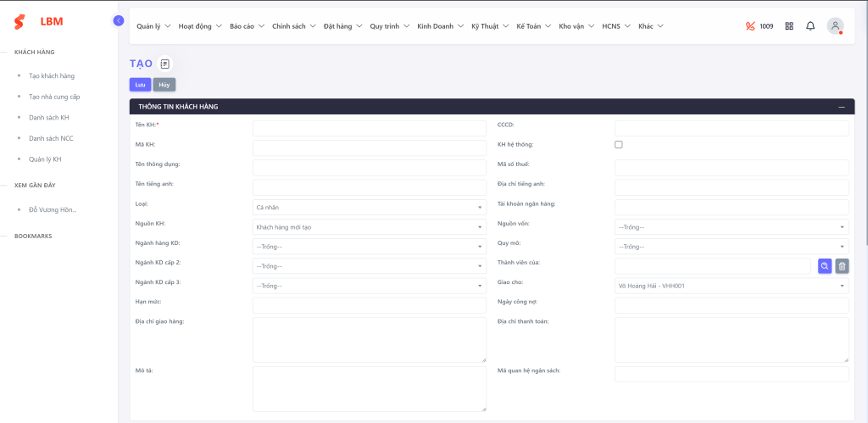The image size is (868, 423).
Task: Expand the Nguồn KH dropdown
Action: pos(369,227)
